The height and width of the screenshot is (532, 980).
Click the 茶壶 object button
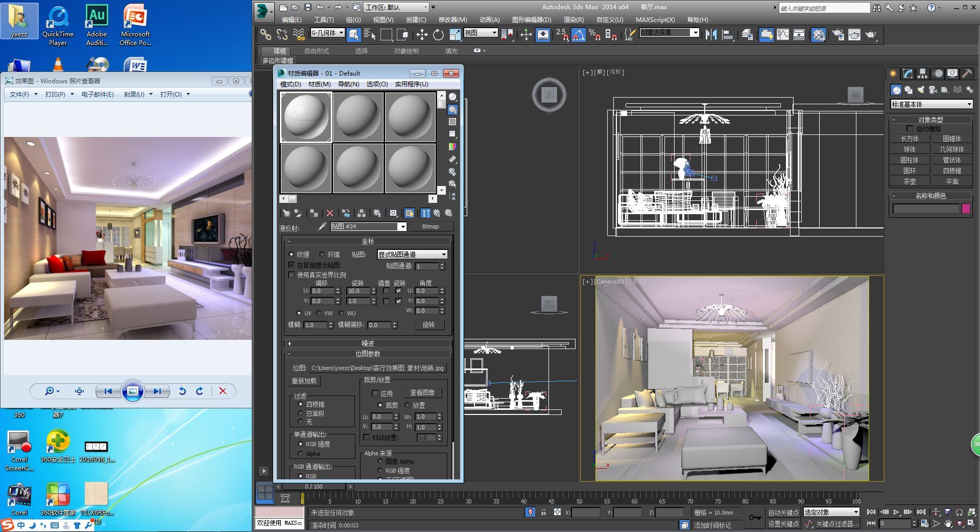(x=910, y=181)
